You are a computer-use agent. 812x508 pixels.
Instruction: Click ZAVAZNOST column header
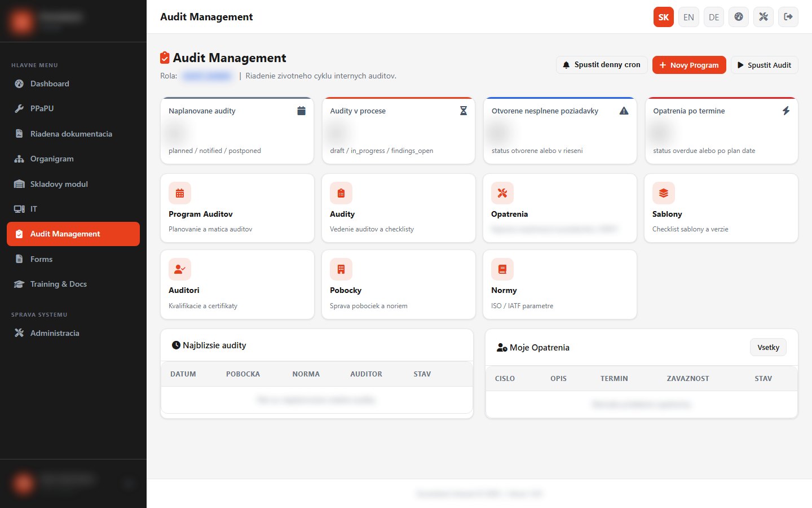[688, 379]
